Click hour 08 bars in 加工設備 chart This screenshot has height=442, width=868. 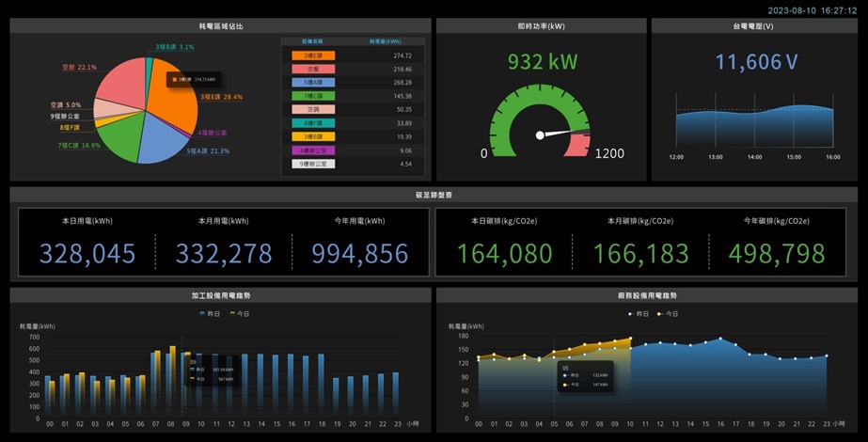[x=170, y=380]
